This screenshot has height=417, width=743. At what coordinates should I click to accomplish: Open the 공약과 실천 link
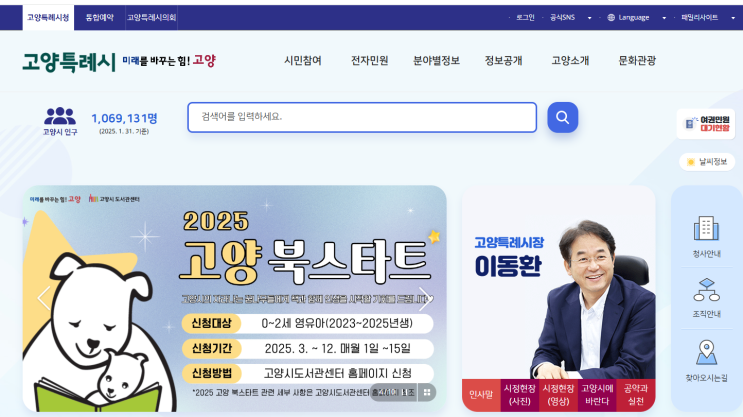tap(636, 395)
